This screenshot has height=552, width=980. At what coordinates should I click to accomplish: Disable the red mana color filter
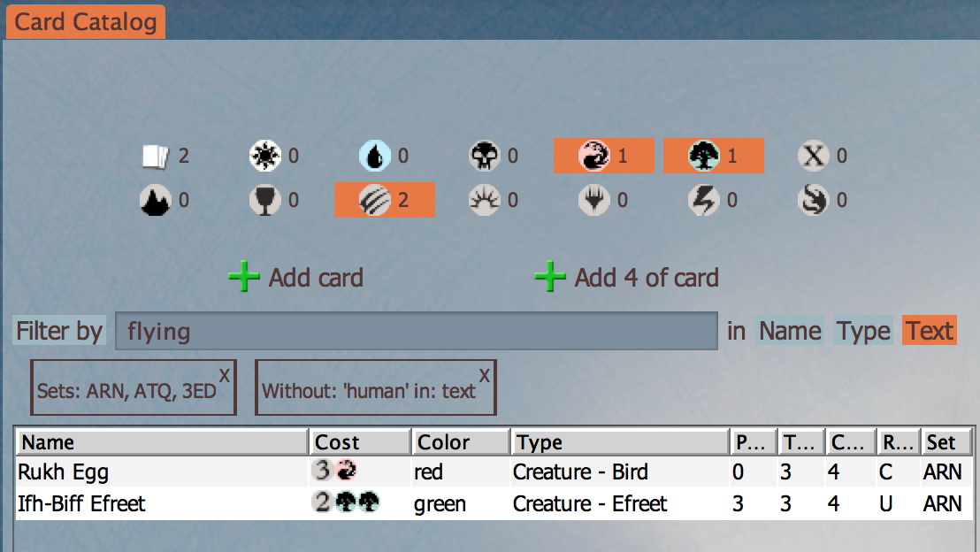603,157
